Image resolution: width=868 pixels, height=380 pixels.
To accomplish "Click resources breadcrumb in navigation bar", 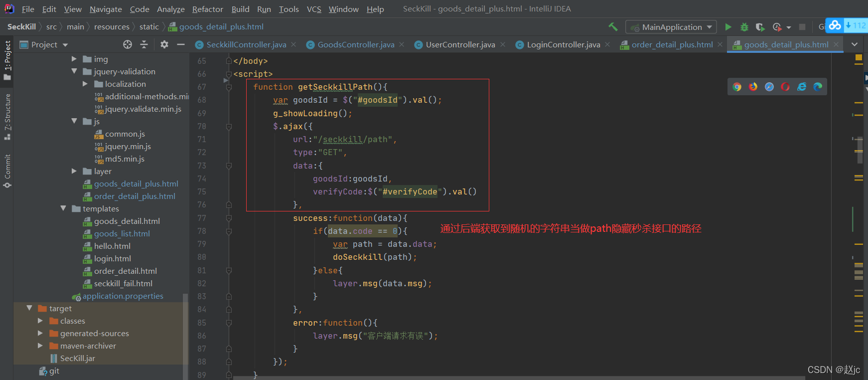I will click(112, 26).
